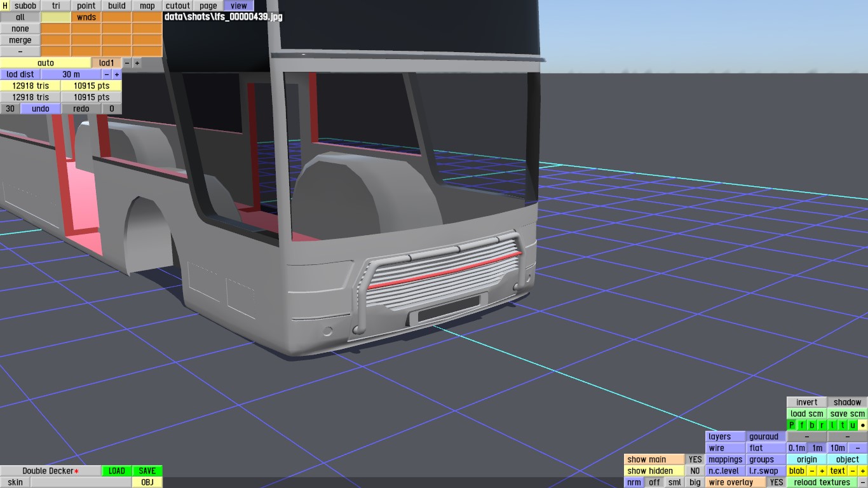Toggle the auto LOD button
Screen dimensions: 868x488
(46, 63)
